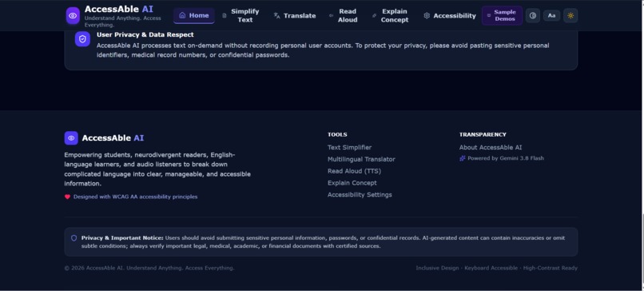Switch to Read Aloud tab
The width and height of the screenshot is (644, 291).
[344, 16]
